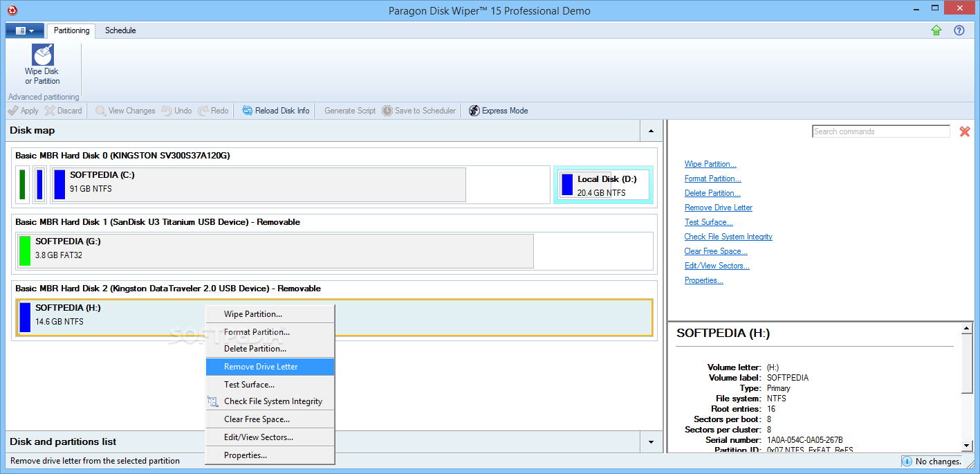Choose Wipe Partition... in context menu
The height and width of the screenshot is (474, 980).
tap(270, 314)
